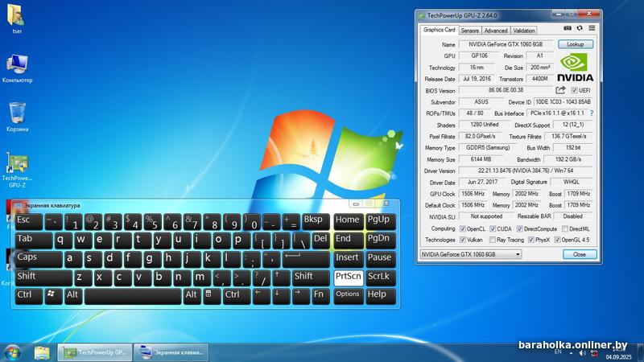Toggle the OpenCL checkbox
The width and height of the screenshot is (644, 362).
point(462,228)
